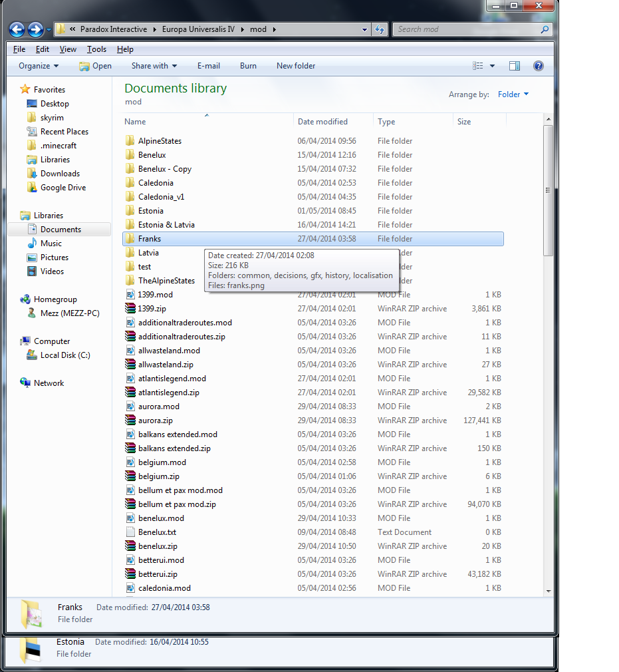Toggle the preview pane
The height and width of the screenshot is (672, 619).
[x=515, y=66]
